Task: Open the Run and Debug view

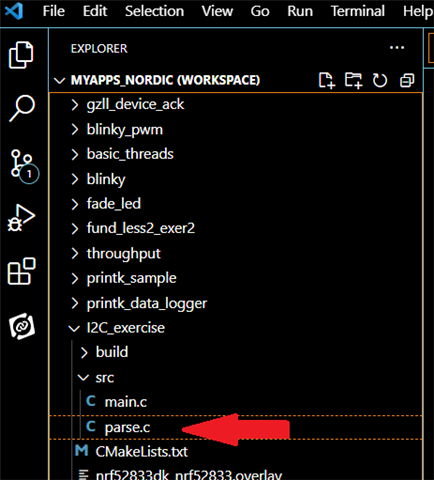Action: [x=21, y=218]
